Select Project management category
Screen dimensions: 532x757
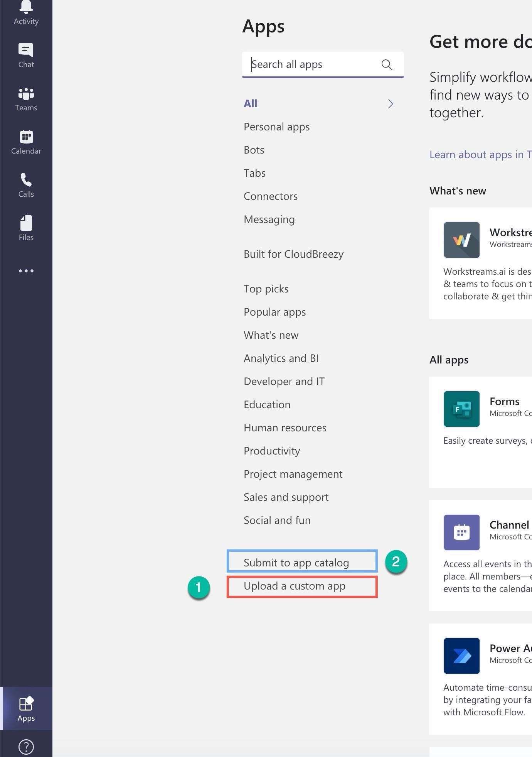[x=293, y=474]
